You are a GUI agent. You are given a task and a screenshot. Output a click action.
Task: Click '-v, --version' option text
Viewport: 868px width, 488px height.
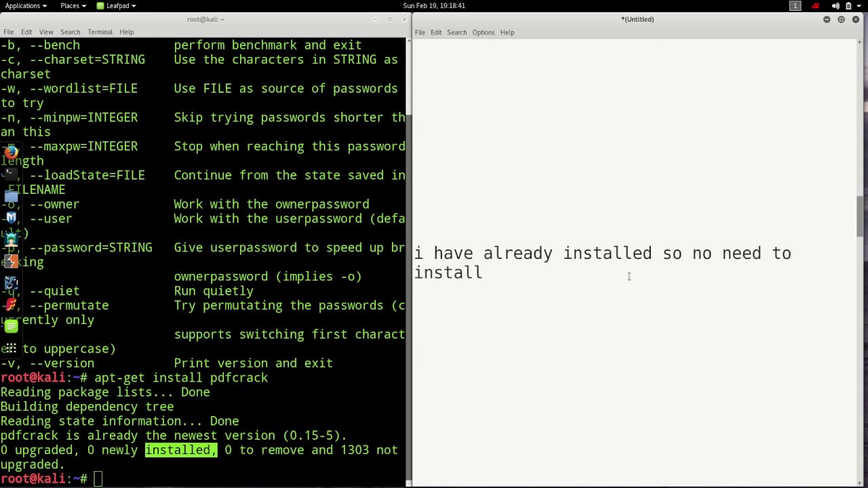47,363
